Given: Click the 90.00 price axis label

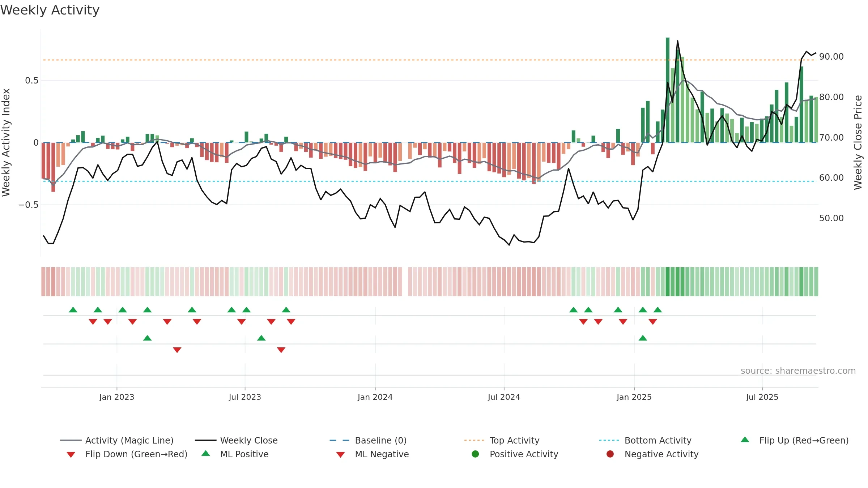Looking at the screenshot, I should [x=831, y=57].
